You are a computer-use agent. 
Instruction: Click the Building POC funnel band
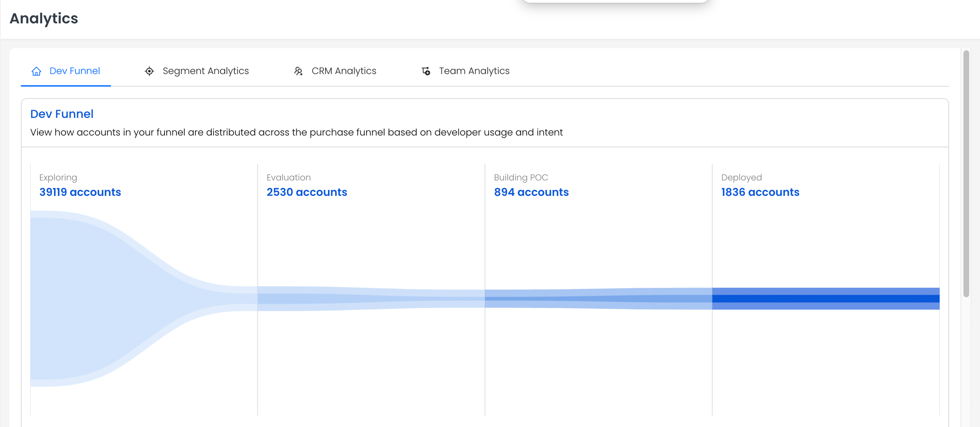click(598, 298)
